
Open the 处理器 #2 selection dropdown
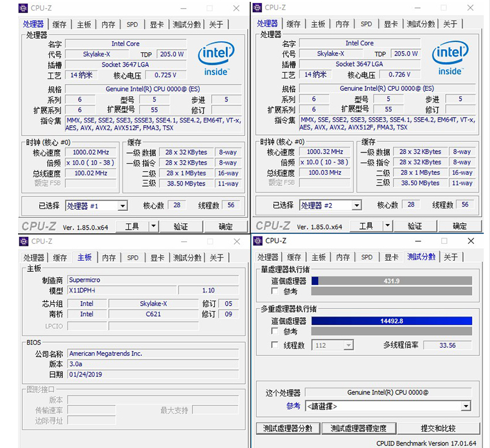point(357,205)
